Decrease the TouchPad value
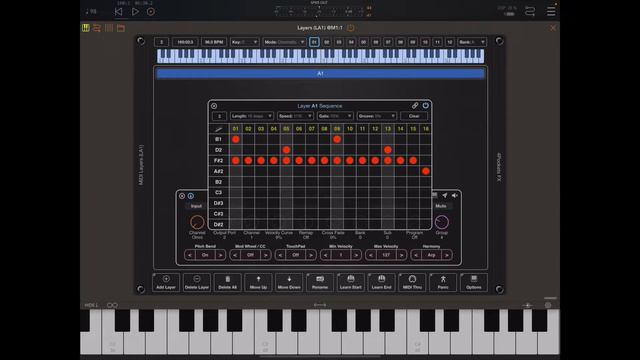Image resolution: width=640 pixels, height=360 pixels. 280,255
